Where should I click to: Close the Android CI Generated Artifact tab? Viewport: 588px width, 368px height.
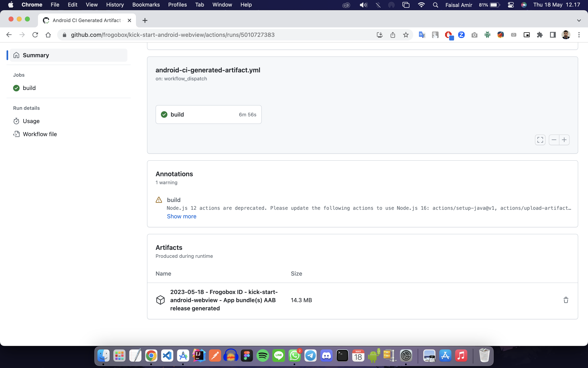pyautogui.click(x=129, y=20)
